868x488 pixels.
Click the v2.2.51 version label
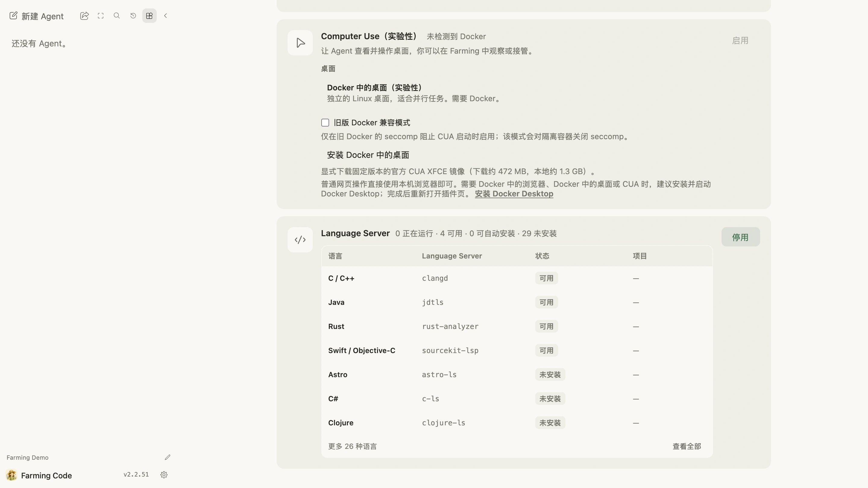click(x=136, y=474)
